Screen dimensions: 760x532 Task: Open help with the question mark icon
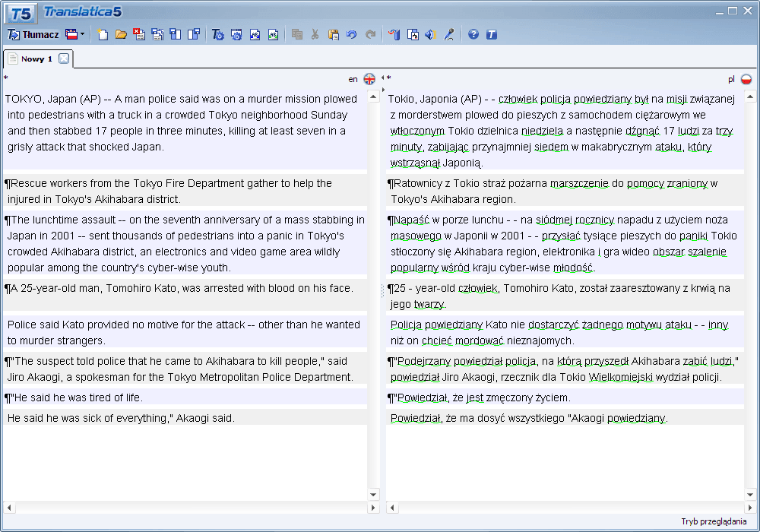coord(473,35)
